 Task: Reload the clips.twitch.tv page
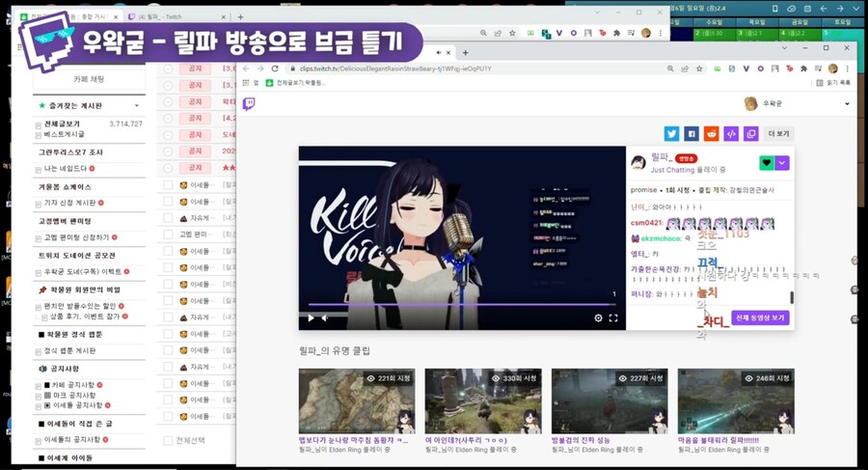(275, 69)
